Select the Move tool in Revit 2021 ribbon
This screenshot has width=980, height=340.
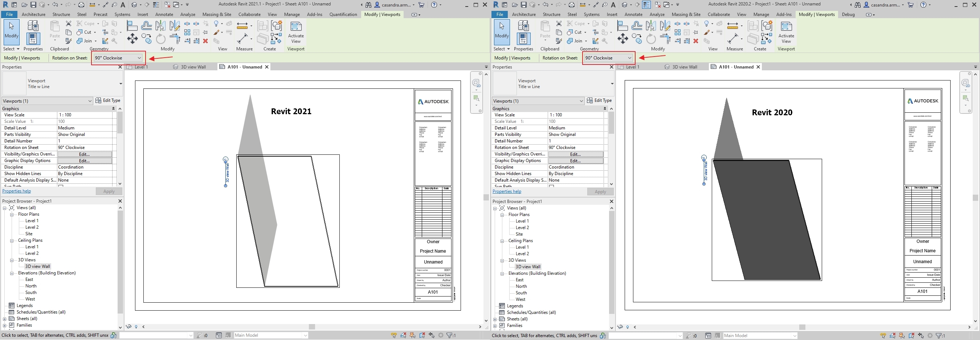click(x=132, y=39)
